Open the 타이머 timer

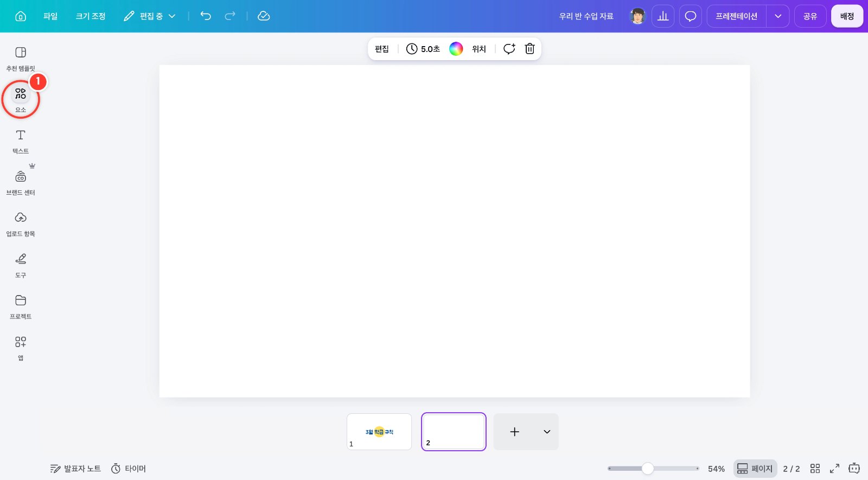tap(129, 469)
